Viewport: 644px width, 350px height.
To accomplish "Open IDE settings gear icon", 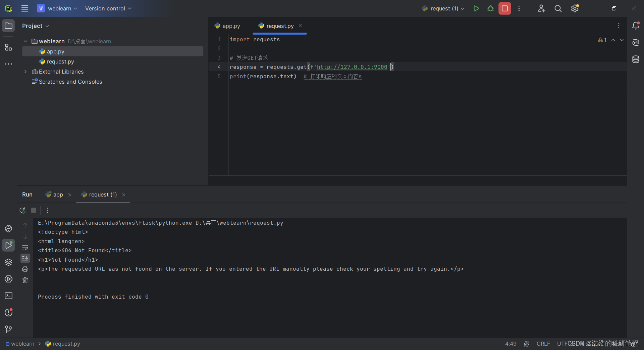I will click(575, 8).
